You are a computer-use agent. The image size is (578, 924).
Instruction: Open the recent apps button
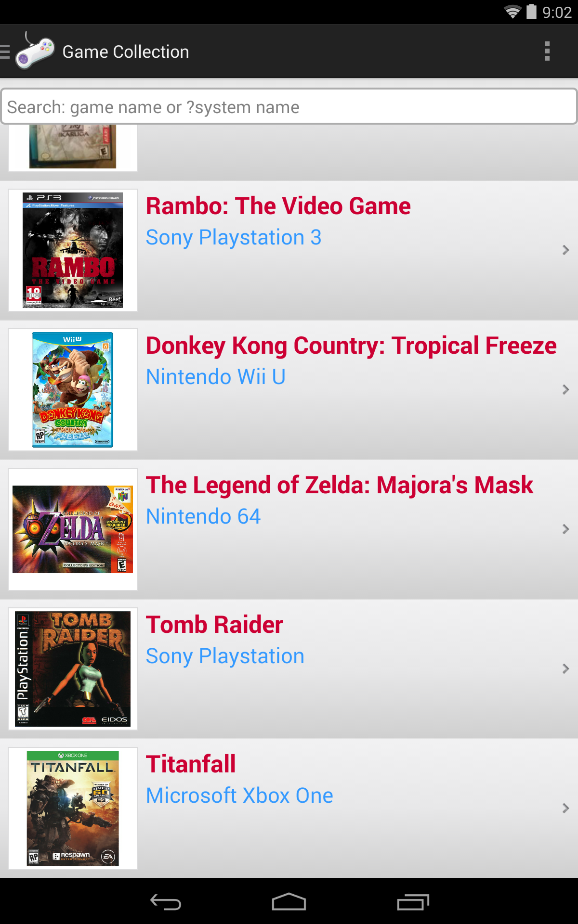tap(413, 902)
